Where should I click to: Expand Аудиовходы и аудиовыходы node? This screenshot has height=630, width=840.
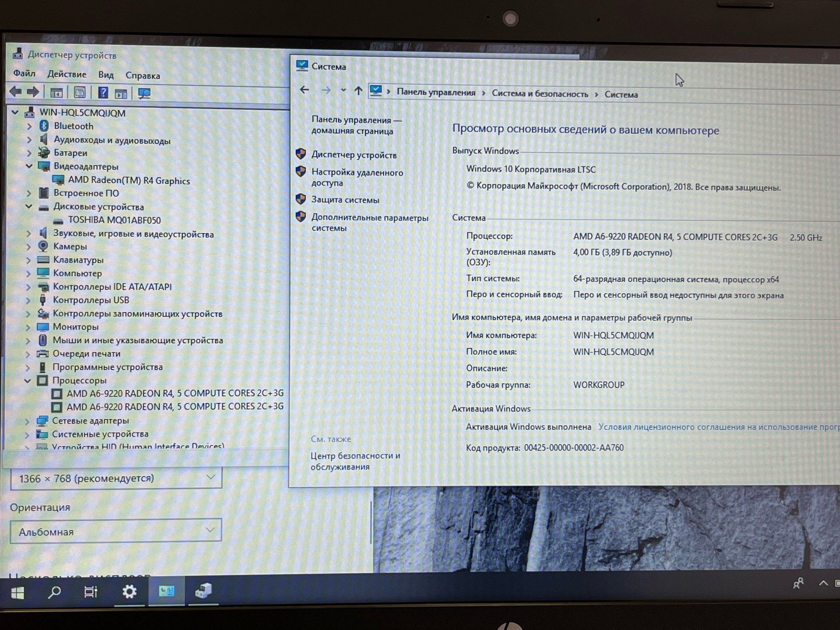click(29, 139)
